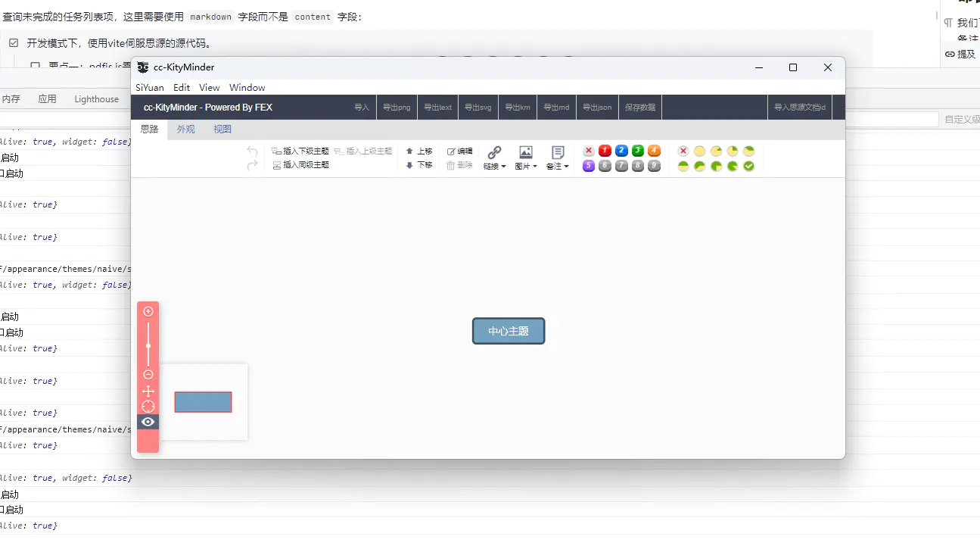Click the undo arrow icon
The height and width of the screenshot is (549, 980).
click(252, 151)
